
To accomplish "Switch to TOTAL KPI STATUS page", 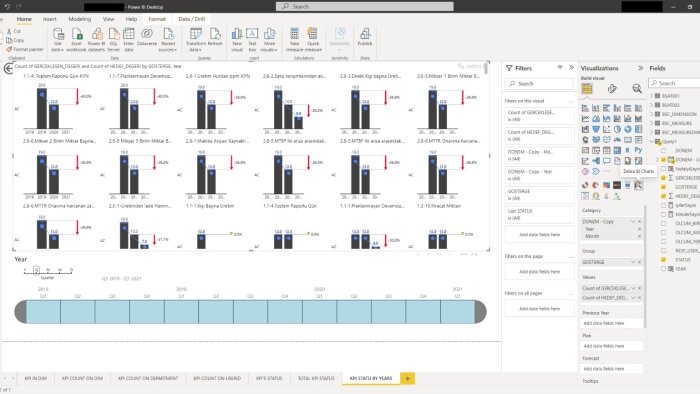I will (316, 378).
